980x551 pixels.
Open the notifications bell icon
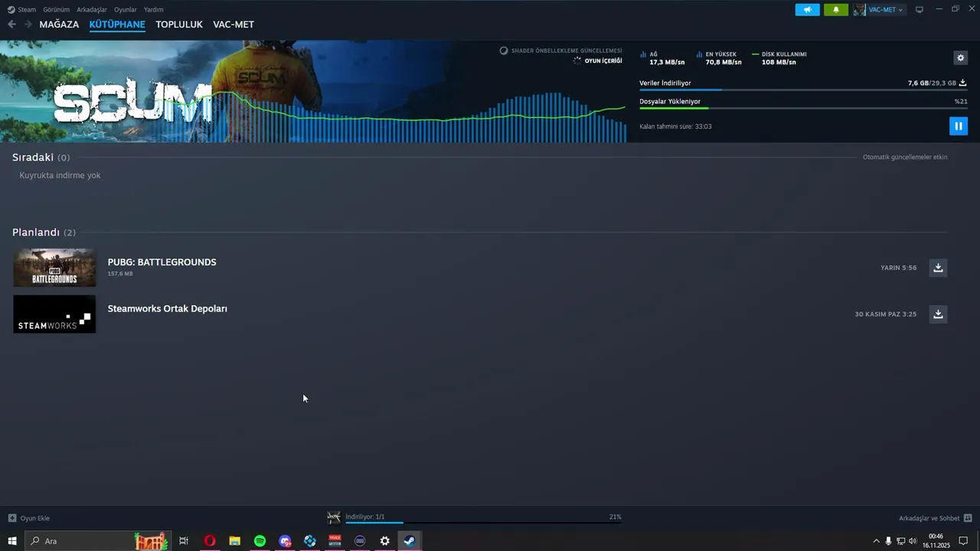(x=836, y=10)
